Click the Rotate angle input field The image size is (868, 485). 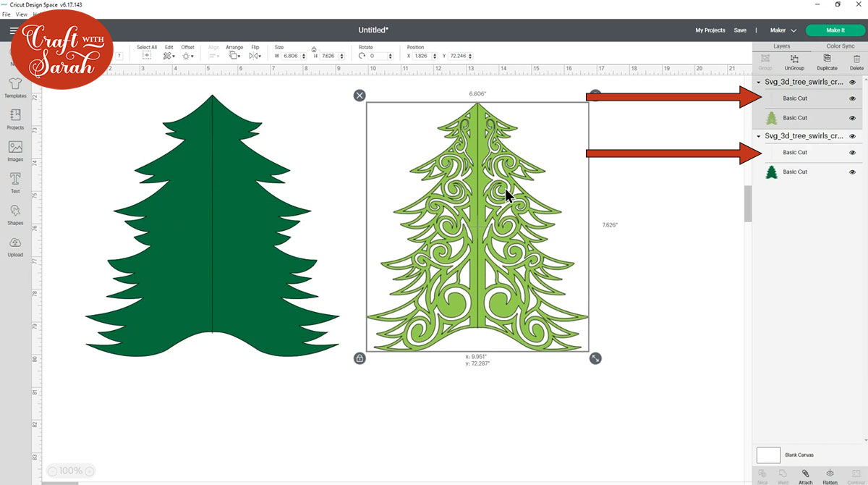(378, 56)
